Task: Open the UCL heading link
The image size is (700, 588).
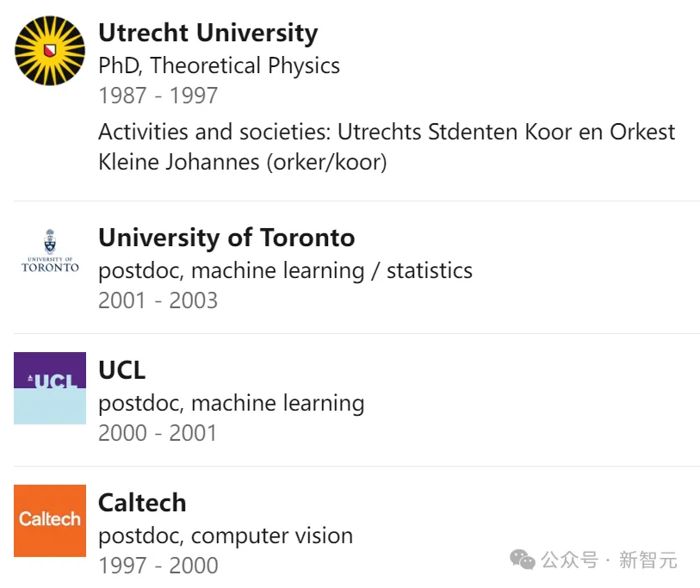Action: 122,370
